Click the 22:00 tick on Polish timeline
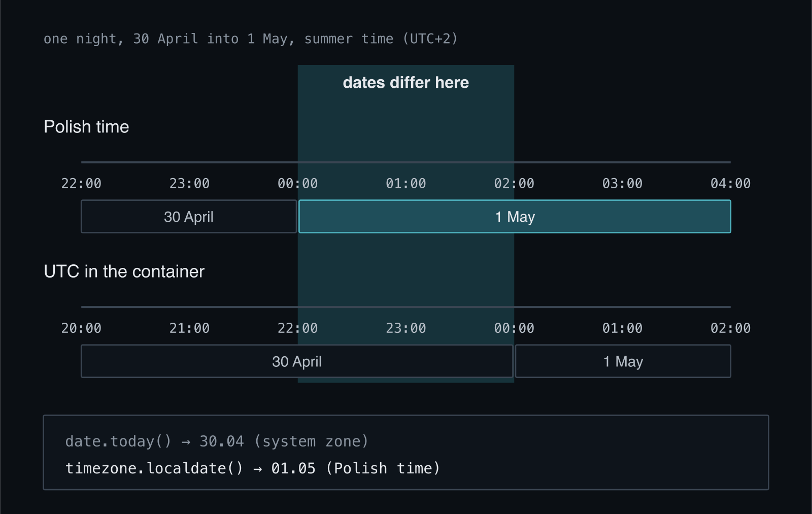Viewport: 812px width, 514px height. click(x=81, y=184)
